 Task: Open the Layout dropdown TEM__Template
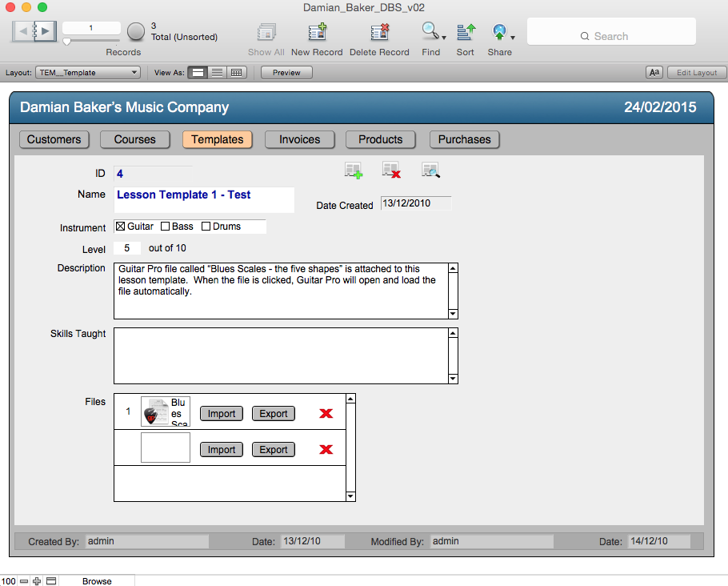88,73
